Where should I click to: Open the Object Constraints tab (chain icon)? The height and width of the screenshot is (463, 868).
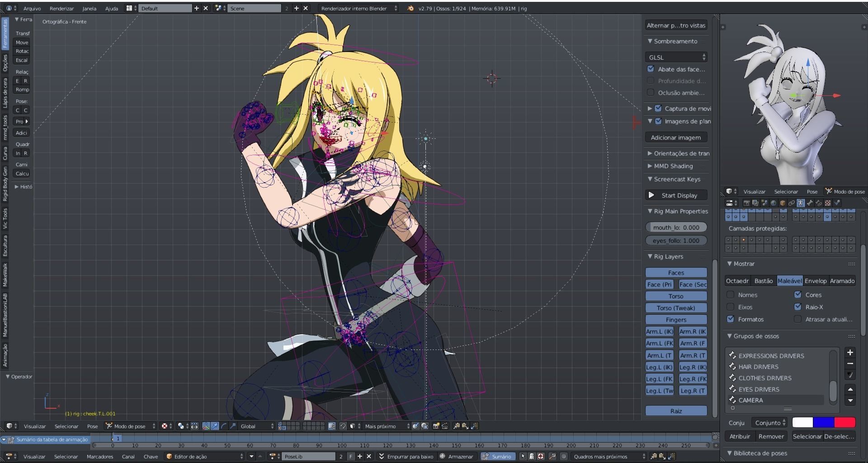pos(792,203)
